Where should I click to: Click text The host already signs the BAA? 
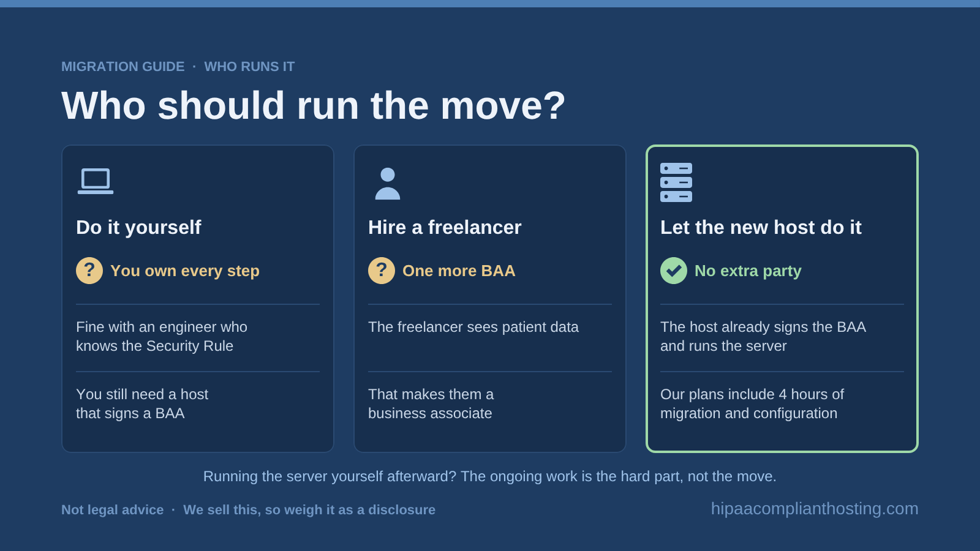pos(763,337)
